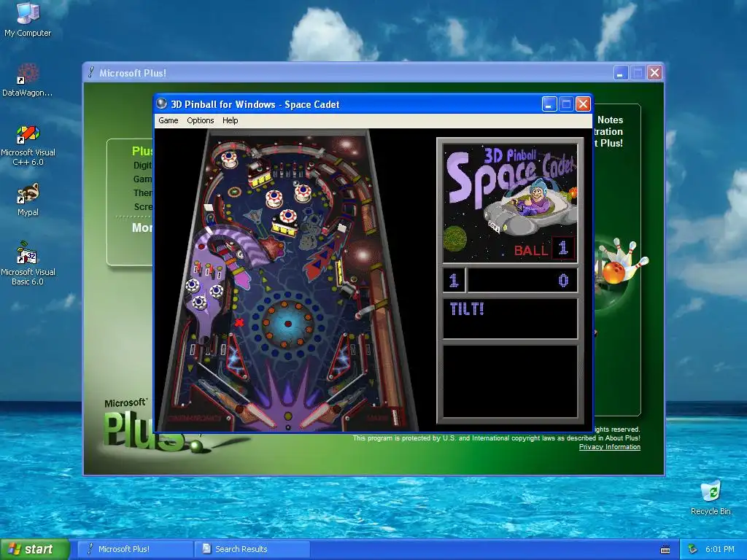Click the copyright protection notice text
This screenshot has width=747, height=560.
[496, 438]
